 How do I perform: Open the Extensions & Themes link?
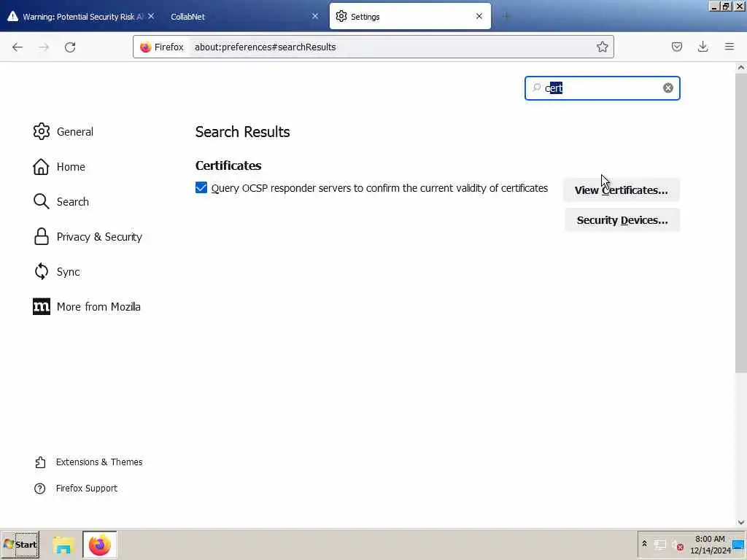coord(99,462)
